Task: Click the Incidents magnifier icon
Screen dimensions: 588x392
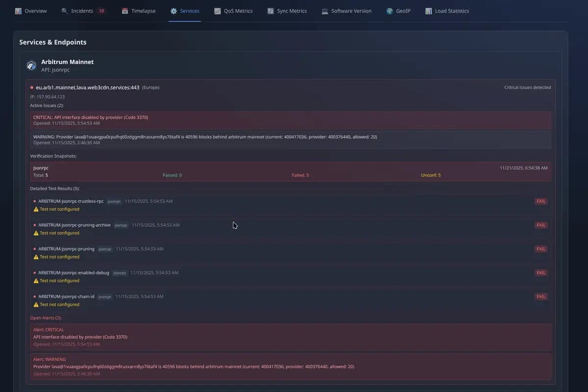Action: [65, 11]
